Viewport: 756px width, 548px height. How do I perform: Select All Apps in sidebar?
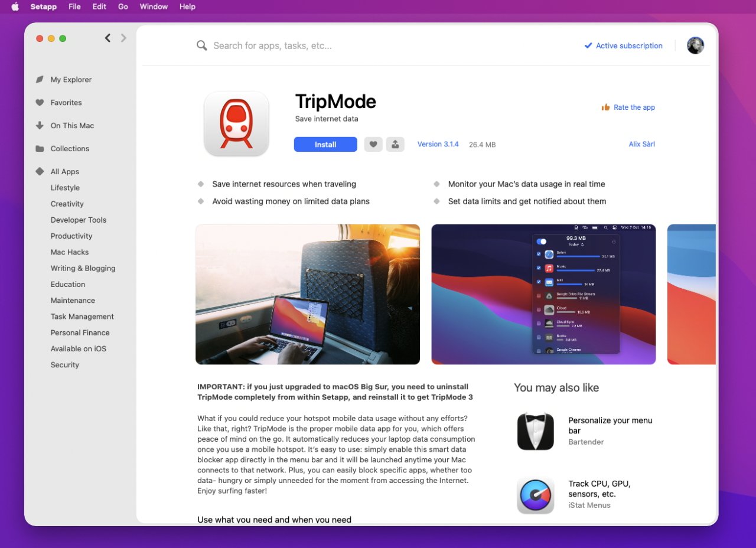click(65, 171)
